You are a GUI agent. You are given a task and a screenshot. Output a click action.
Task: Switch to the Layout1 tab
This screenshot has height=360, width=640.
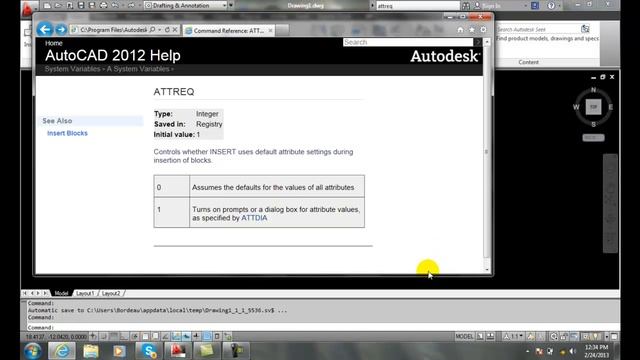tap(85, 293)
